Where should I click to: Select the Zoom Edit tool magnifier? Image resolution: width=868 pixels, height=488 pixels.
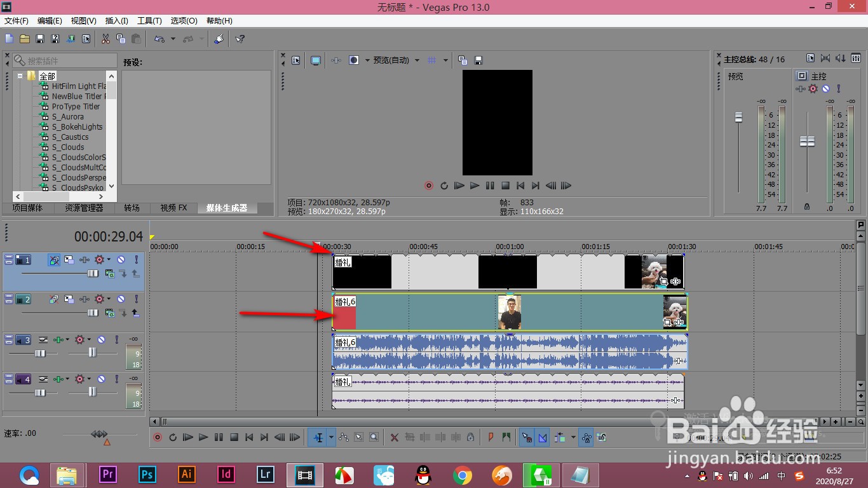[374, 437]
